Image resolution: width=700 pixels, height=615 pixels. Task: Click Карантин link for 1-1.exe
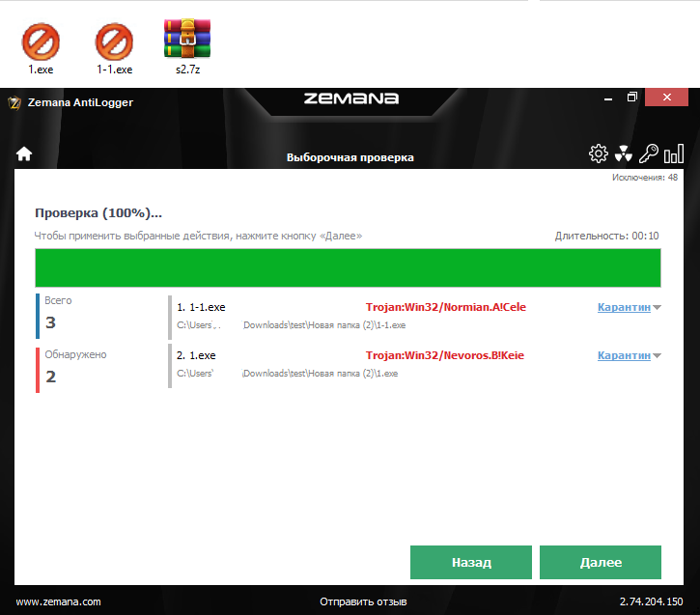coord(624,307)
